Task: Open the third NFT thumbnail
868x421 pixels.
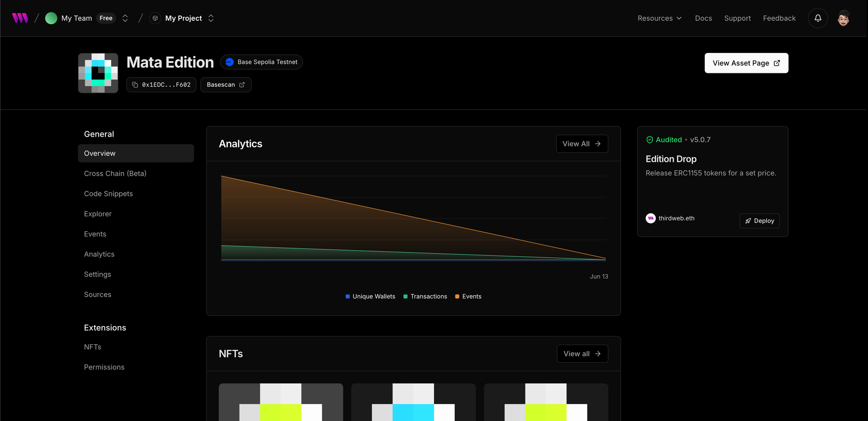Action: 546,402
